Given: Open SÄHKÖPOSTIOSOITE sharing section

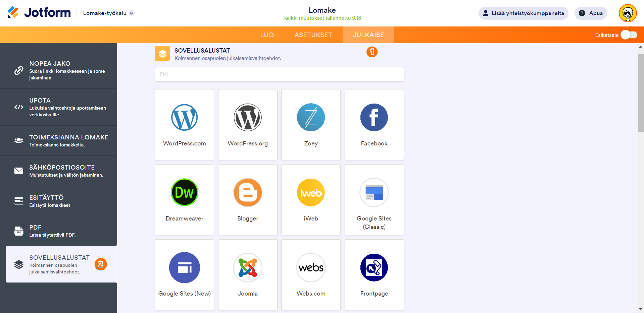Looking at the screenshot, I should [x=58, y=171].
